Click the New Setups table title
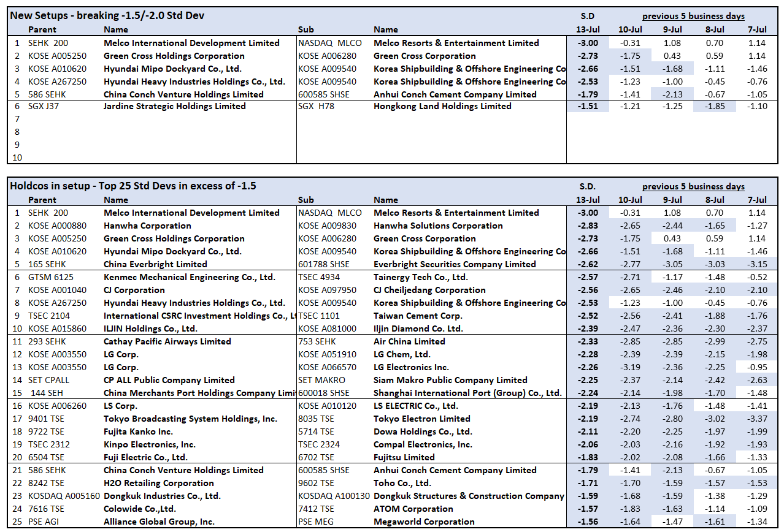The image size is (784, 532). [x=107, y=15]
